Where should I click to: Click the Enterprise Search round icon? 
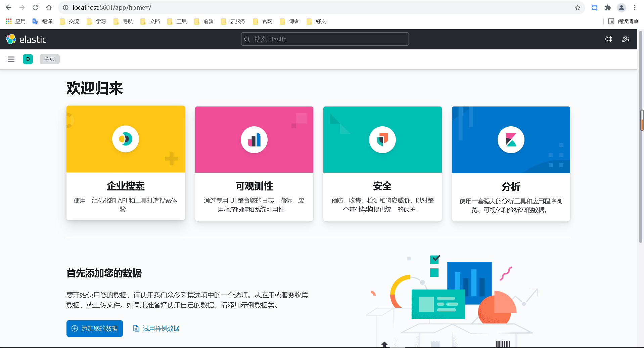[126, 139]
